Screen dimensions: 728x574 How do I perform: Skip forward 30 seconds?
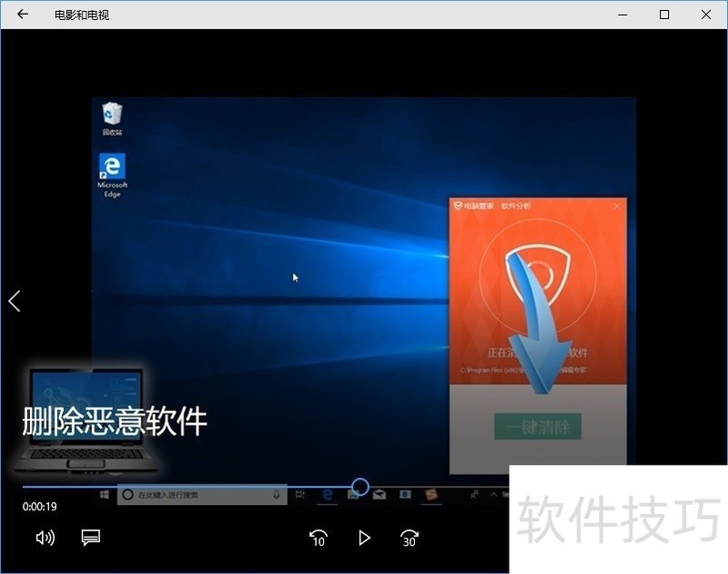tap(409, 538)
